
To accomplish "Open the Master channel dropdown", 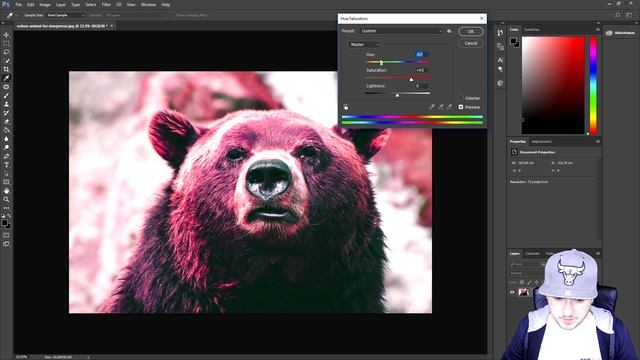I will 364,44.
